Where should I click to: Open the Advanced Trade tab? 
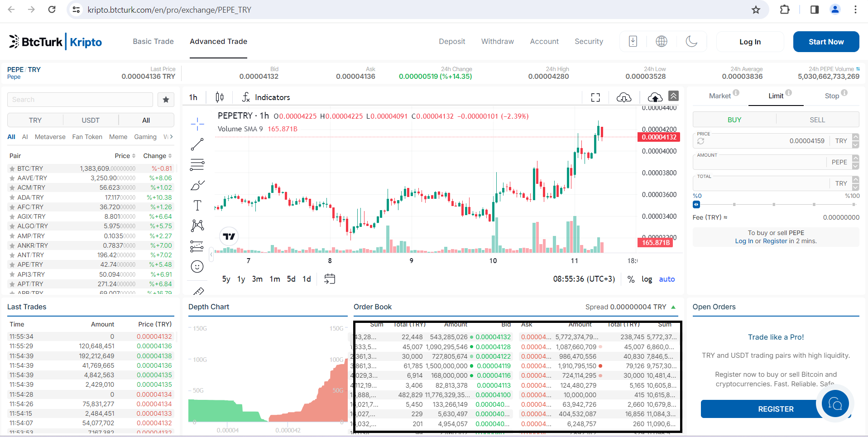click(x=218, y=41)
